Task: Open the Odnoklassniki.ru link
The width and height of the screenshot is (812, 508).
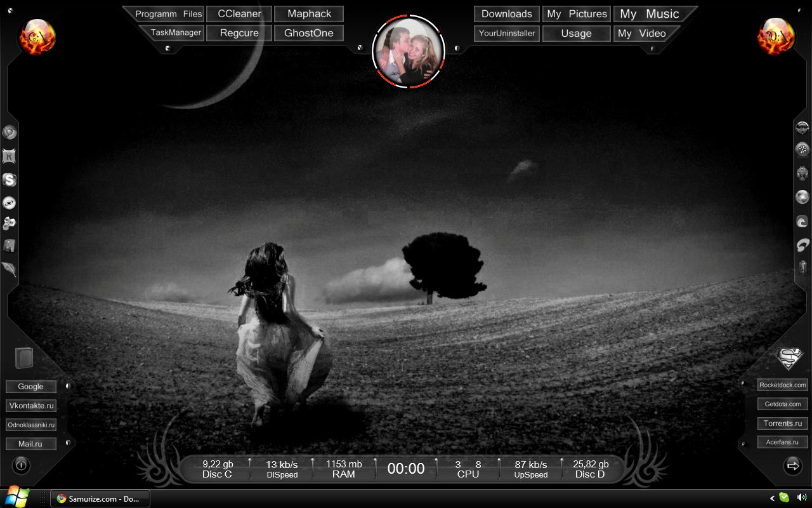Action: (30, 425)
